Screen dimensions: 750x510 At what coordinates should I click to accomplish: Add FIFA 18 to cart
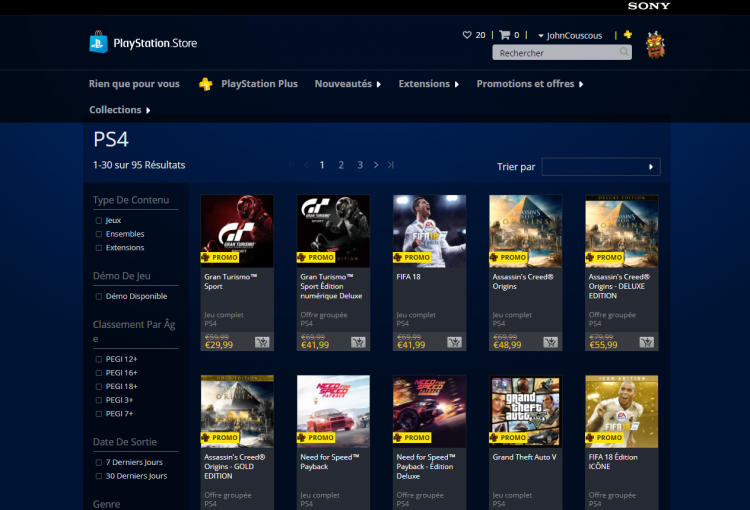pos(454,342)
